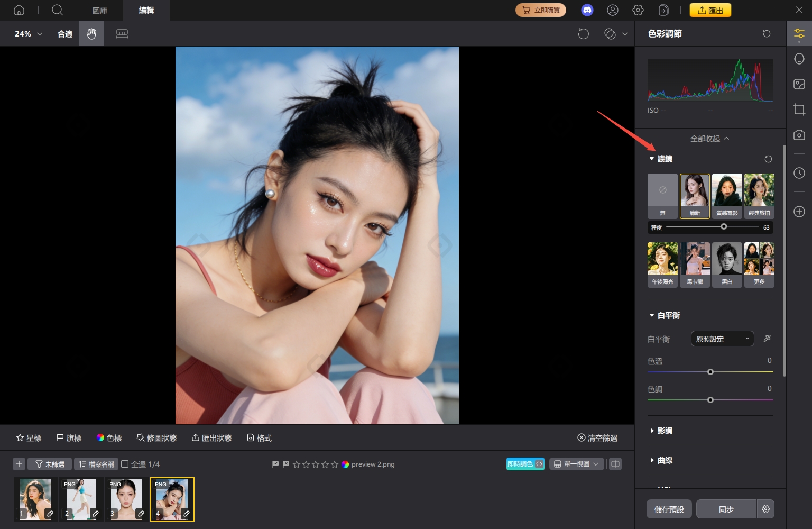Toggle the 即時調色 switch

(x=525, y=464)
